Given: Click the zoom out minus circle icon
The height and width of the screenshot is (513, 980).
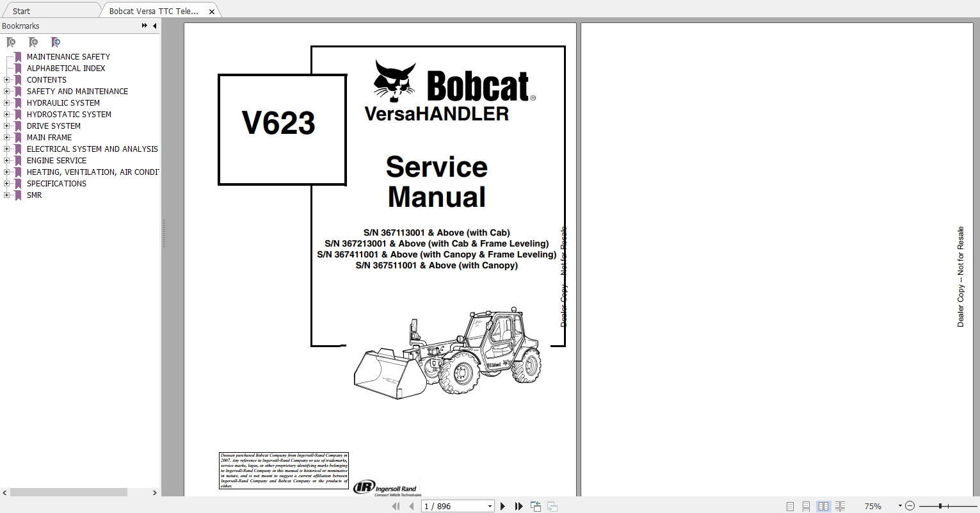Looking at the screenshot, I should [x=910, y=506].
